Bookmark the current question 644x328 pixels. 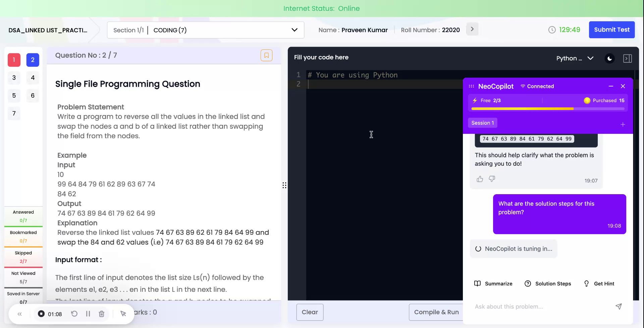coord(267,55)
